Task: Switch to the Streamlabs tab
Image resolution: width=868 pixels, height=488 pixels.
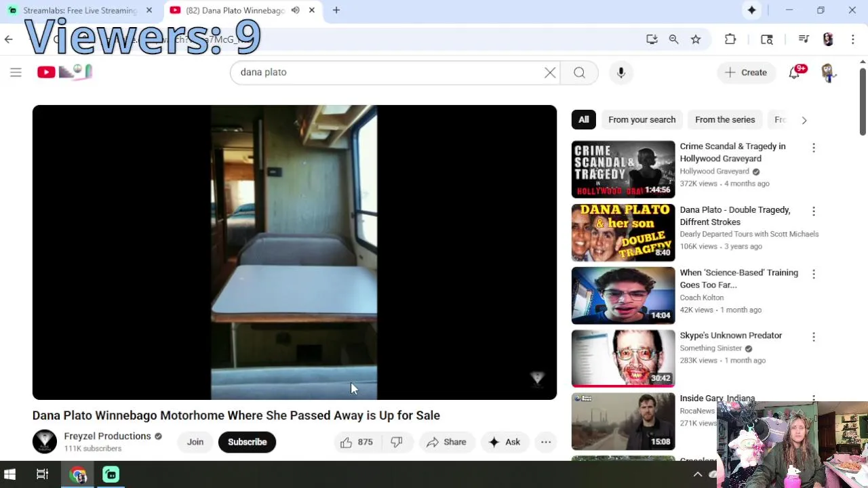Action: click(81, 10)
